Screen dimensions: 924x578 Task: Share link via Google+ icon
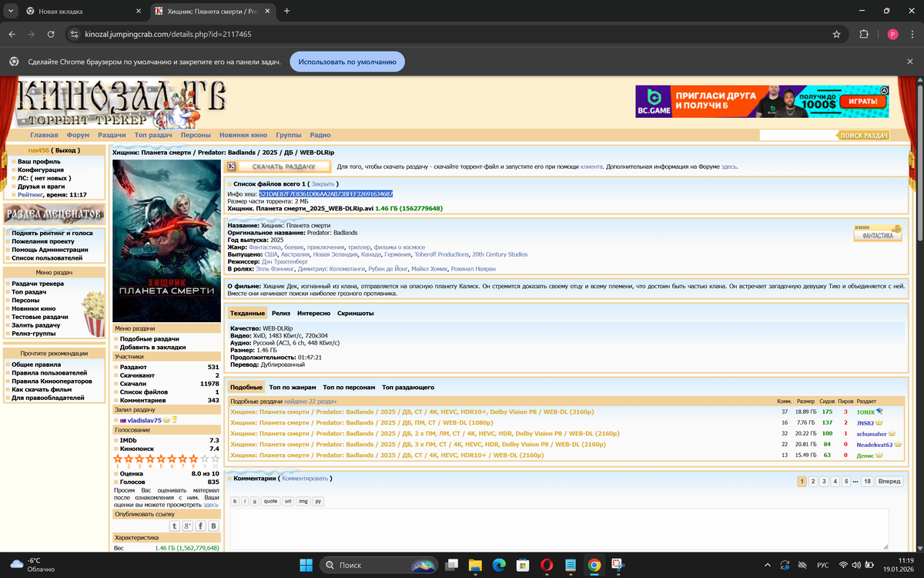point(188,526)
